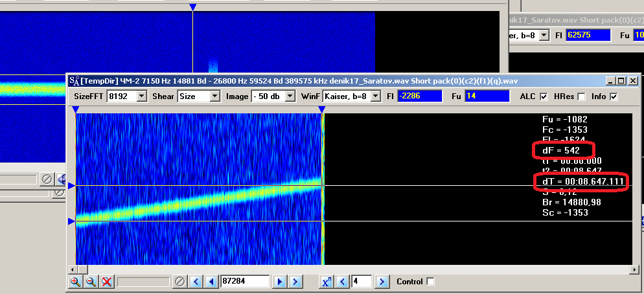This screenshot has width=644, height=294.
Task: Open the Kaiser b=8 dropdown in the background window
Action: point(544,36)
